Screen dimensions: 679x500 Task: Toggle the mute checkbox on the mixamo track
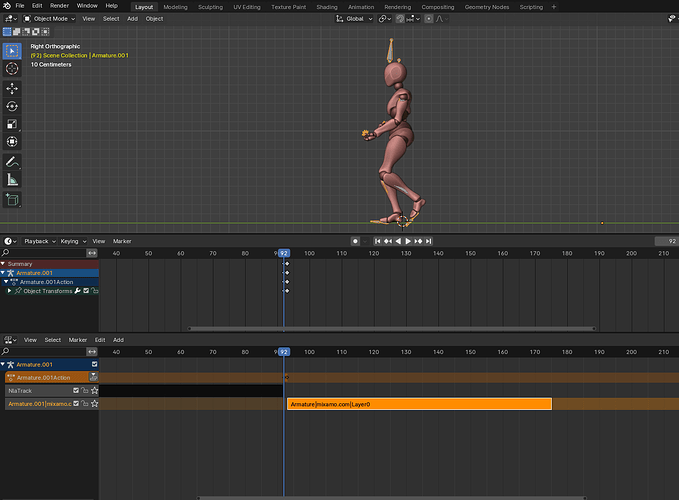coord(76,403)
